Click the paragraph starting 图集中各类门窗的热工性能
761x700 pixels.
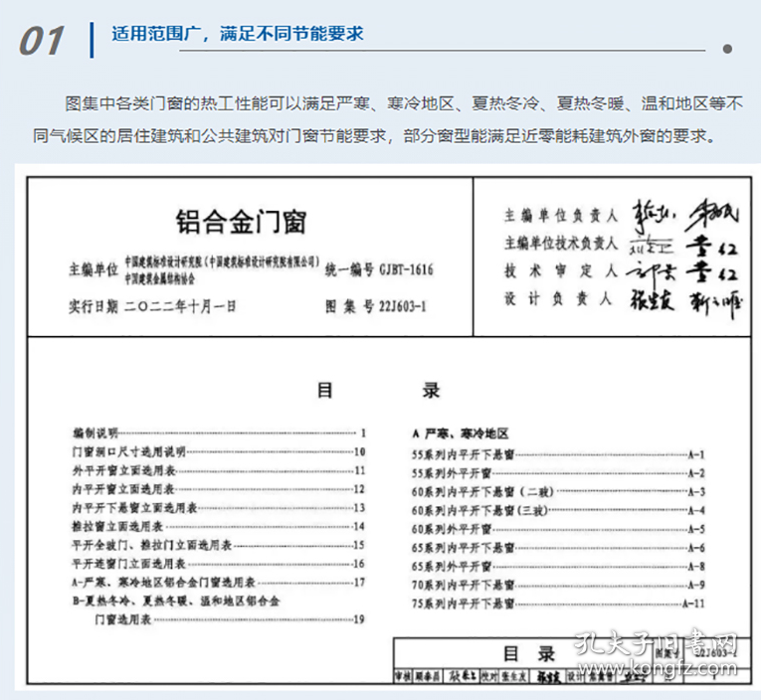(388, 120)
